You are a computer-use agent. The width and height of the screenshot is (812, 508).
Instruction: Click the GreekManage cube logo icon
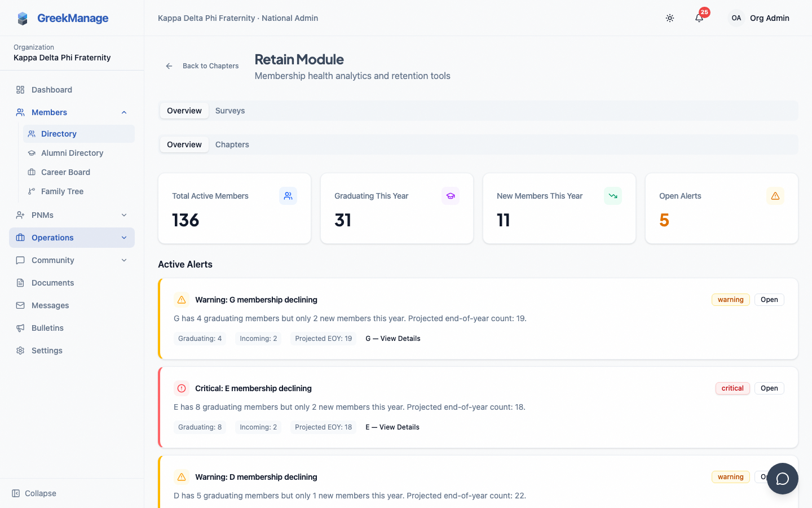(x=23, y=19)
